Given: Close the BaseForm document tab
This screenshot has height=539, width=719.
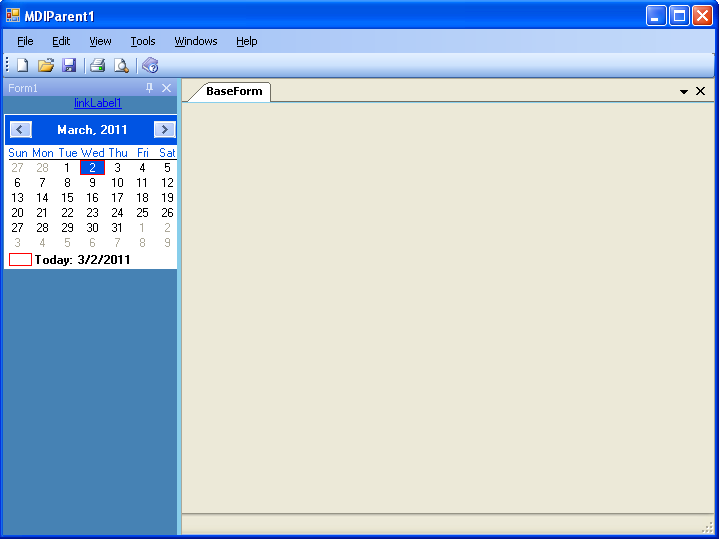Looking at the screenshot, I should coord(700,91).
